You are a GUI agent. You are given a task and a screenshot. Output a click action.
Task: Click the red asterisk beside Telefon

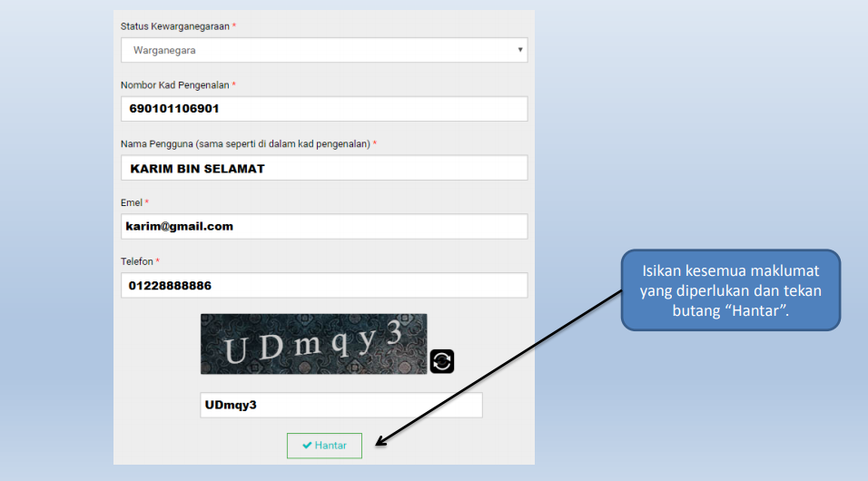157,261
